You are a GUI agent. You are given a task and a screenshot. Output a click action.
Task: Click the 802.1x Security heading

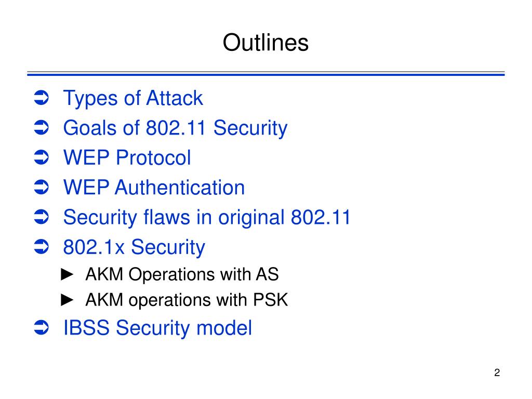[x=135, y=247]
